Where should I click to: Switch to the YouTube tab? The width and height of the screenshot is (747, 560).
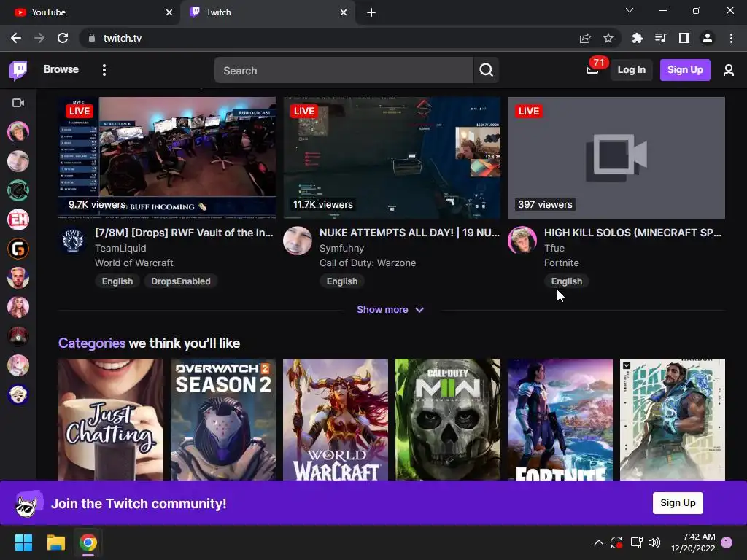90,12
